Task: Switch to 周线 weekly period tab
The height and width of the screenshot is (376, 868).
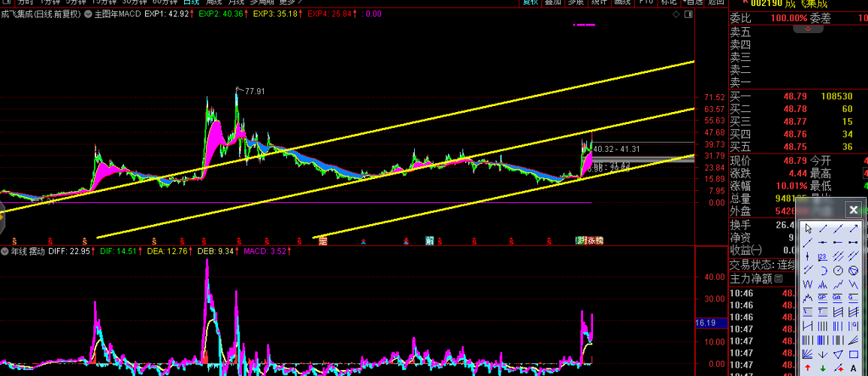Action: point(213,2)
